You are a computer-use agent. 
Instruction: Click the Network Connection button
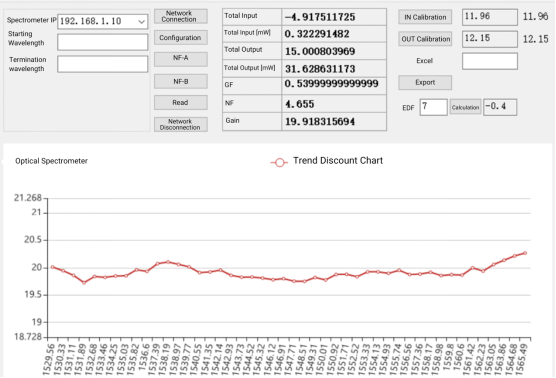(180, 16)
